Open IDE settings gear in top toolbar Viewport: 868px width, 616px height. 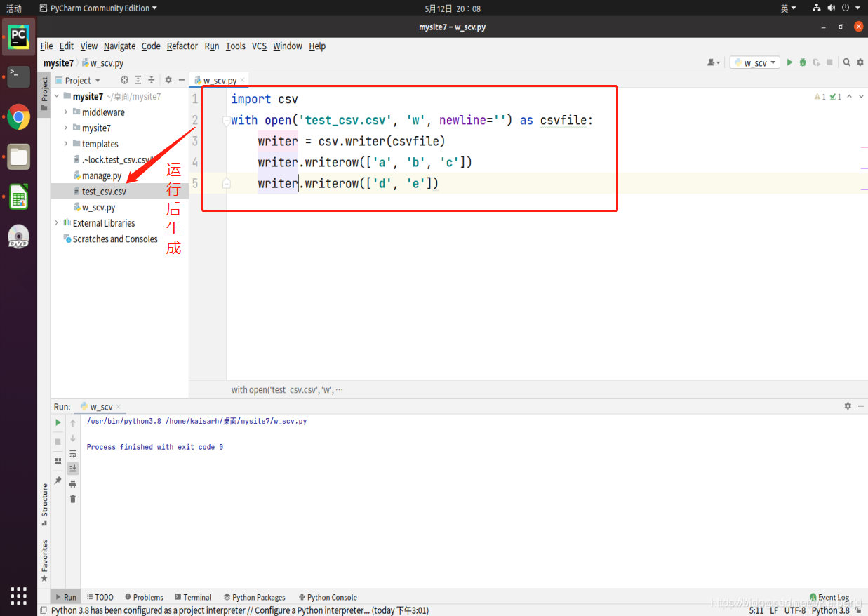(860, 62)
